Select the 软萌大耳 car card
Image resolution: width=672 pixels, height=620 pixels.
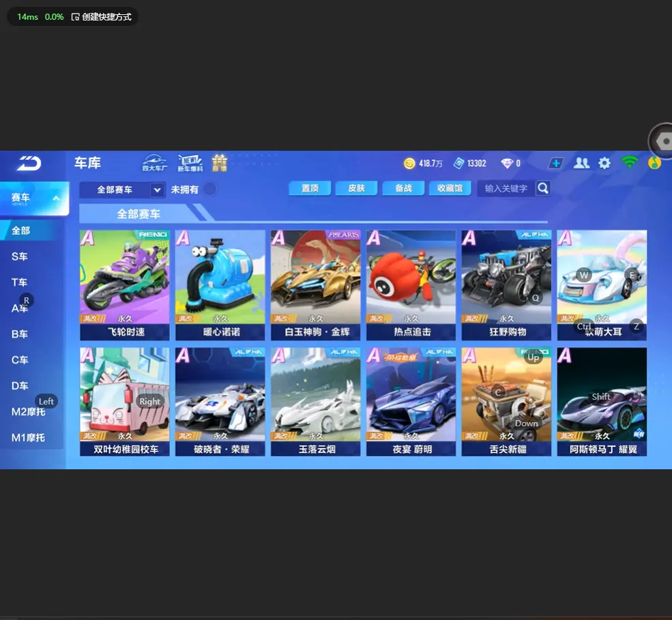(x=602, y=285)
